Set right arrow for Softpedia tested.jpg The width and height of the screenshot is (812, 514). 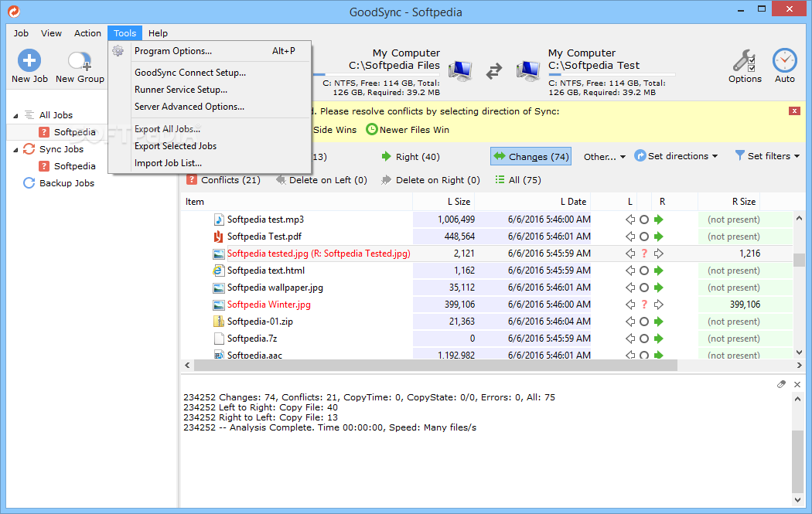click(659, 254)
